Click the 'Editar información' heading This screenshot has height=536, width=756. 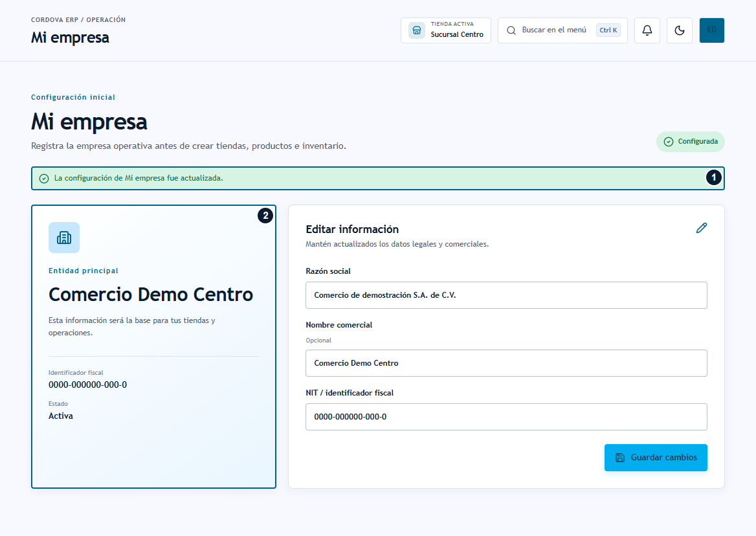point(352,229)
